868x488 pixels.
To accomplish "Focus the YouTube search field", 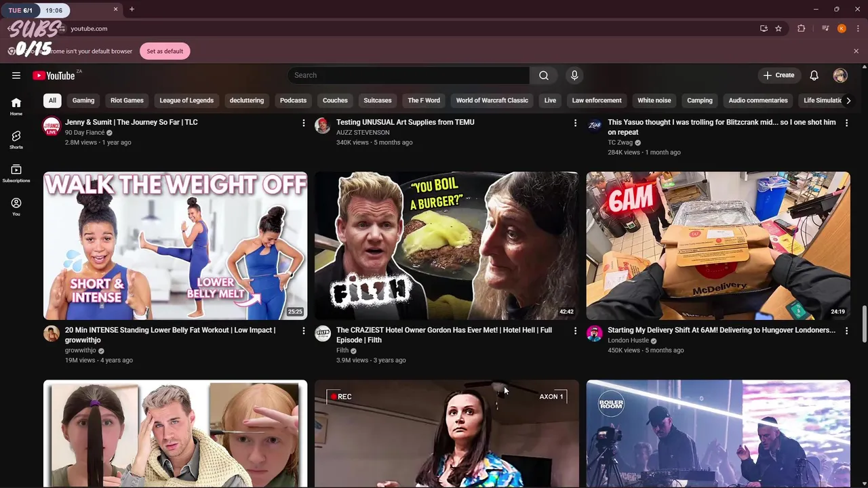I will [x=408, y=75].
